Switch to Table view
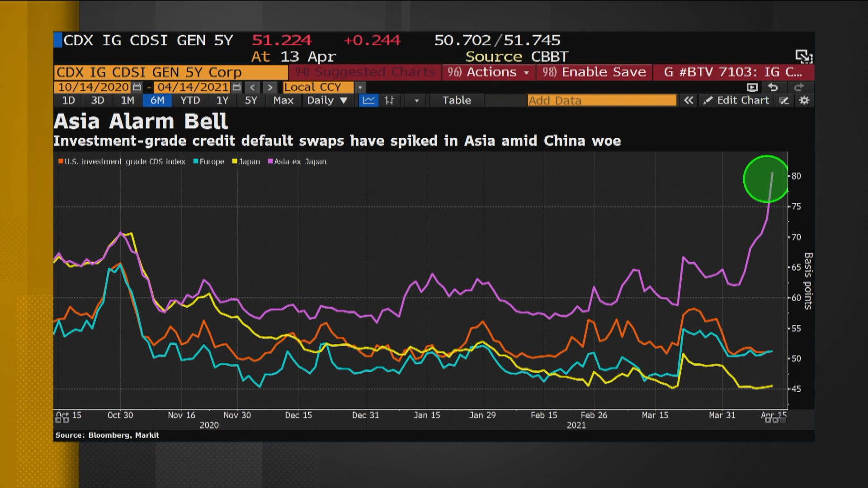The image size is (868, 488). click(x=457, y=100)
